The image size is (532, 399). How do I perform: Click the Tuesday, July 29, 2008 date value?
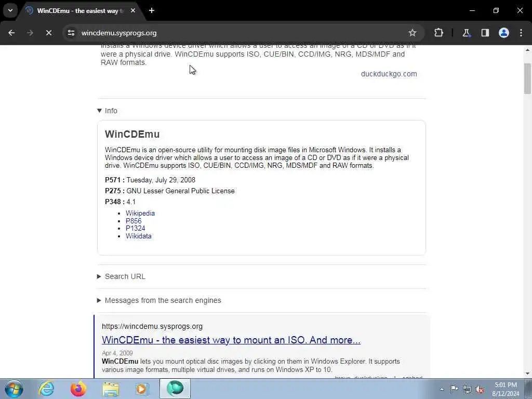point(161,180)
